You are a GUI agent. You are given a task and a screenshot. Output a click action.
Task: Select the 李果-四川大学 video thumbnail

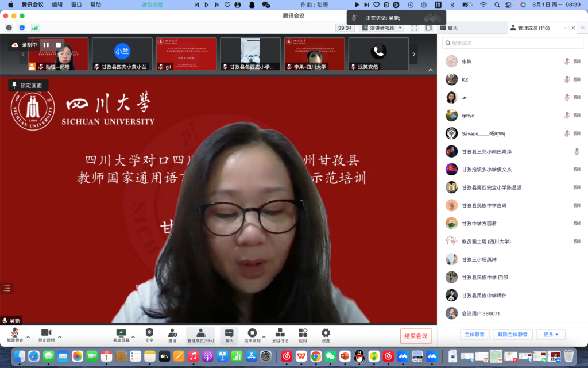(315, 54)
